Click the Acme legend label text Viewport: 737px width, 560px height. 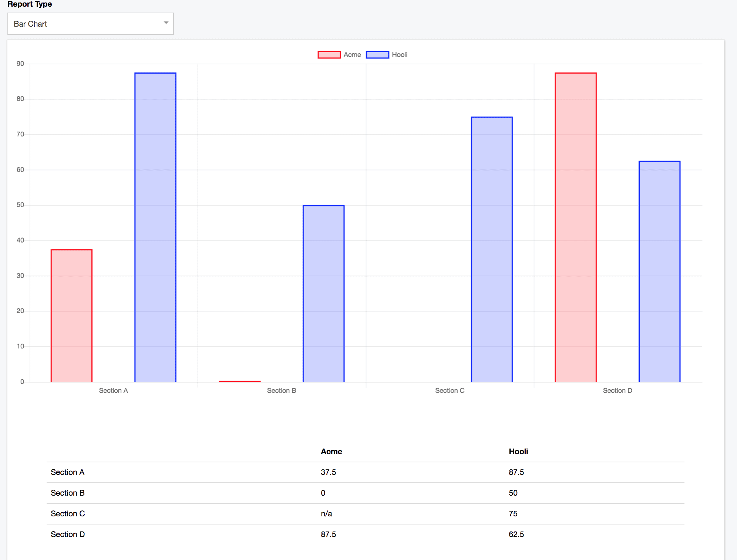[352, 55]
